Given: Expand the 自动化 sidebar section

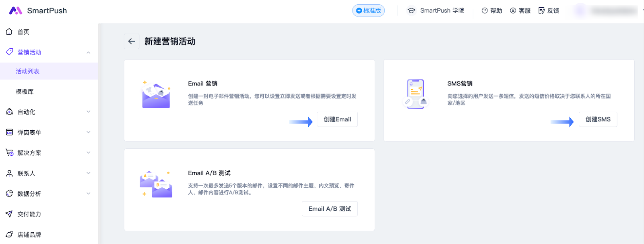Looking at the screenshot, I should point(88,112).
